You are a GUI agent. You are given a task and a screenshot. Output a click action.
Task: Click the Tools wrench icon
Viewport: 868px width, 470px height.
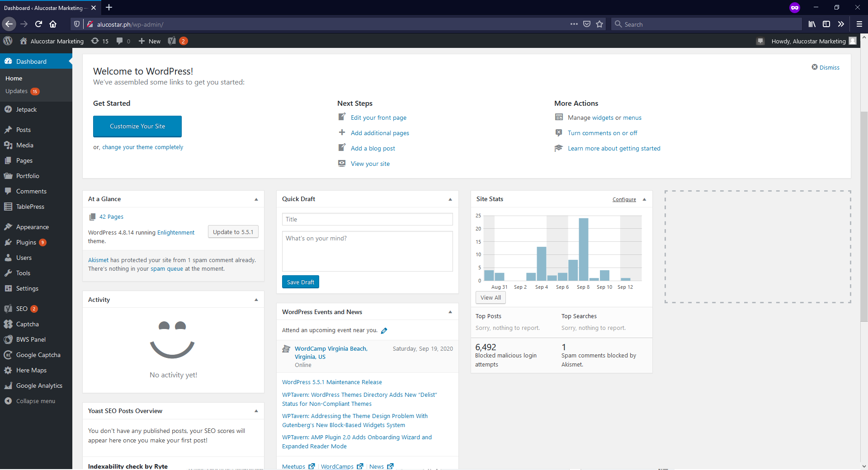[8, 273]
